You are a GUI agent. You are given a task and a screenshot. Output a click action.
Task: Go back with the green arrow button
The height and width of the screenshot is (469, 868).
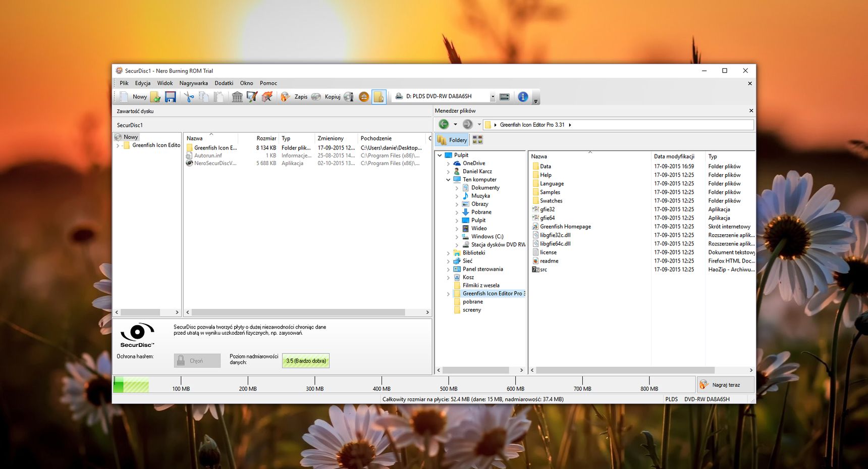click(444, 124)
